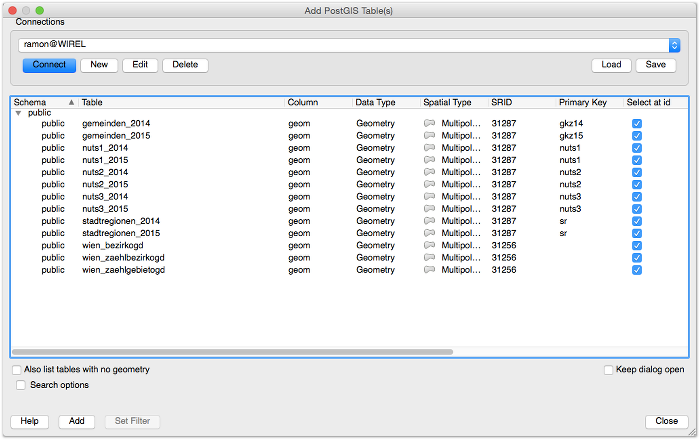Untick Select at id for nuts1_2014
Image resolution: width=700 pixels, height=440 pixels.
637,148
